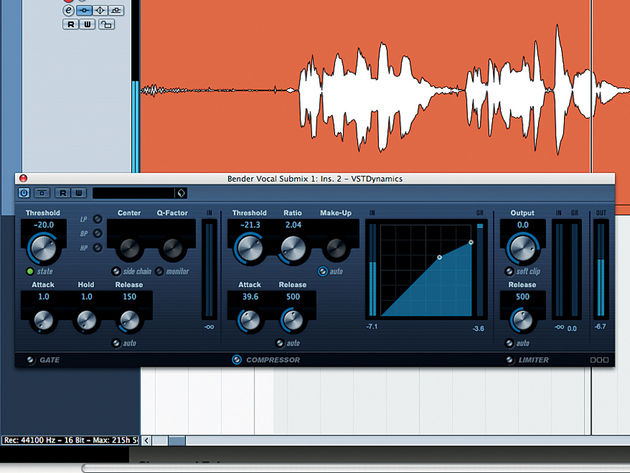The image size is (630, 473).
Task: Toggle the Gate monitor button
Action: point(160,271)
